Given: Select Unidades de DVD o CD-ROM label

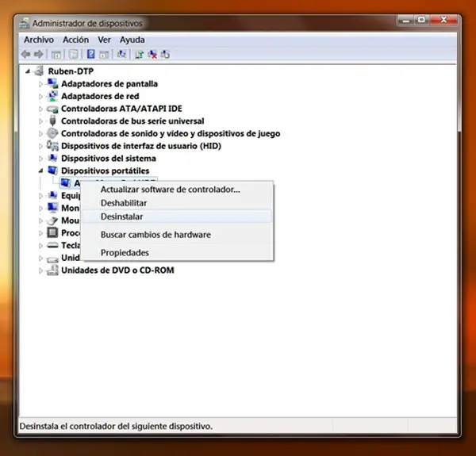Looking at the screenshot, I should 117,270.
